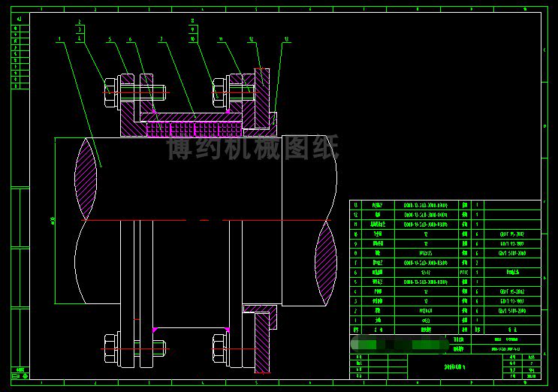Select quantity 2 in parts list row 7

(477, 263)
